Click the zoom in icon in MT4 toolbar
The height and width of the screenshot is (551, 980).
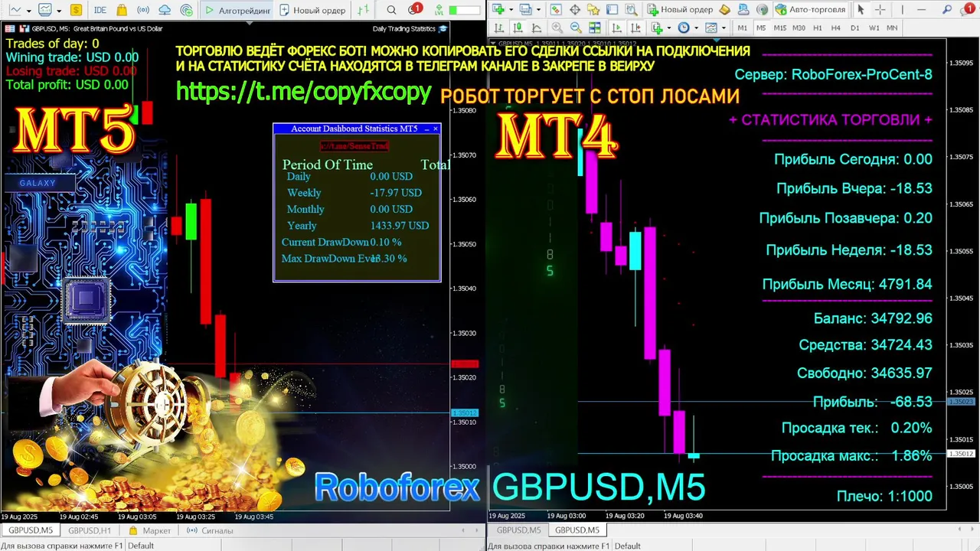[557, 28]
